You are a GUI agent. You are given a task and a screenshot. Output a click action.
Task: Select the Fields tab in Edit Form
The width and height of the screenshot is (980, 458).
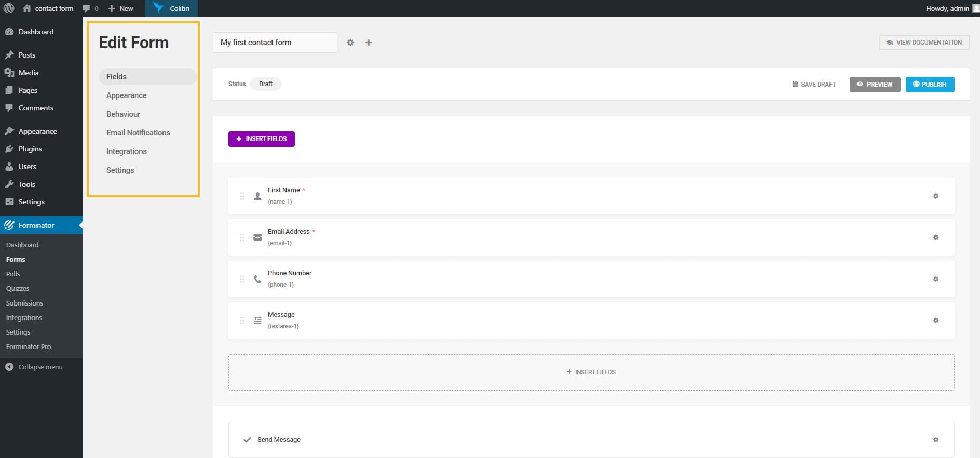pyautogui.click(x=147, y=77)
